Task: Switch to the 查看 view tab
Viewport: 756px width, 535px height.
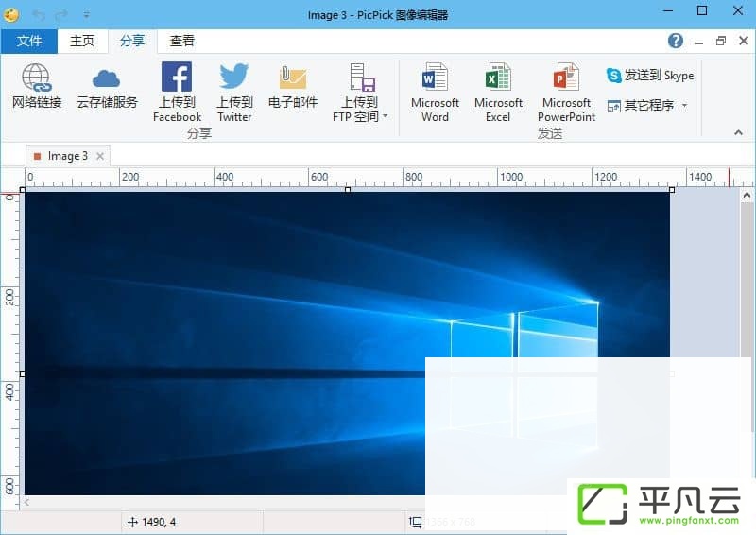Action: pos(181,41)
